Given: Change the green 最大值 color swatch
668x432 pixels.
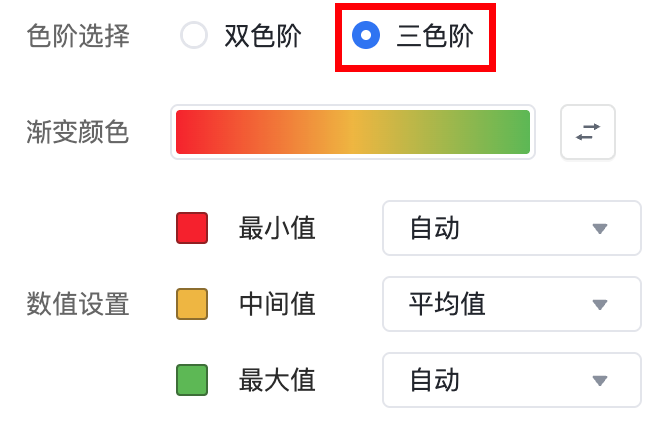Looking at the screenshot, I should coord(192,380).
